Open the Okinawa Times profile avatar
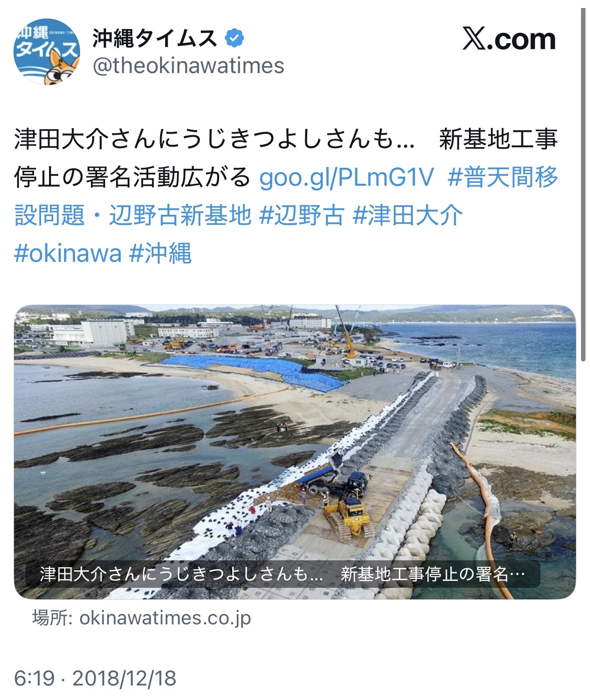The width and height of the screenshot is (590, 700). coord(47,52)
